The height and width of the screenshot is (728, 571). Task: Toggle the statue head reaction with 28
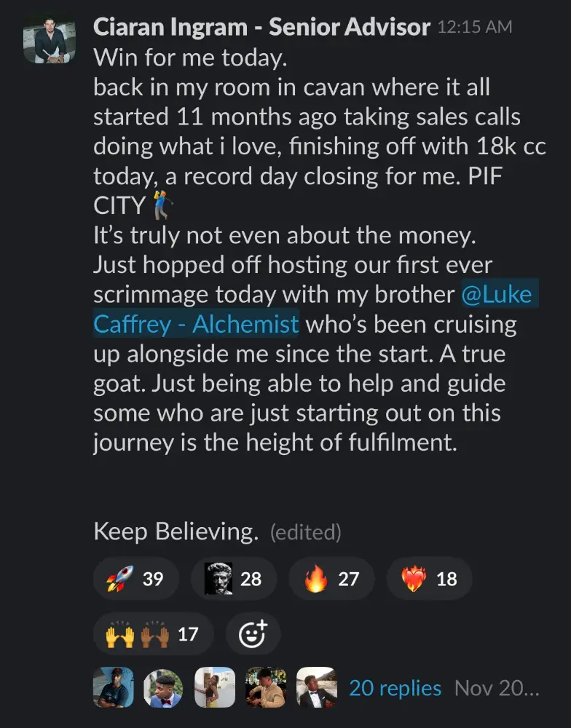tap(233, 579)
